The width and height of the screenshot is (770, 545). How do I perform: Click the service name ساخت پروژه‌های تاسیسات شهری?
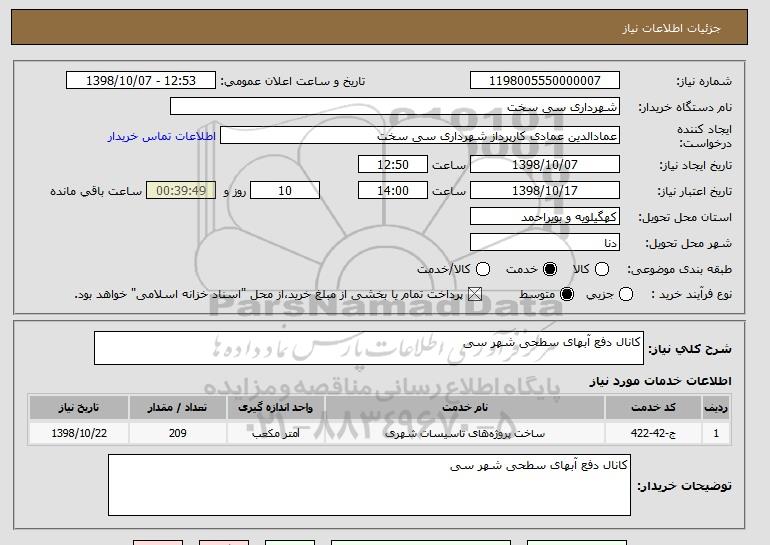[465, 434]
